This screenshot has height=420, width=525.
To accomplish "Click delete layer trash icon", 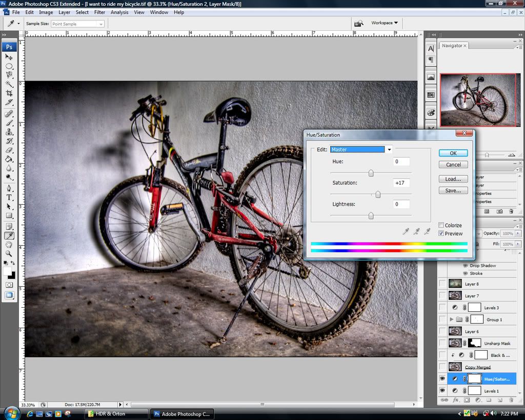I will 511,400.
